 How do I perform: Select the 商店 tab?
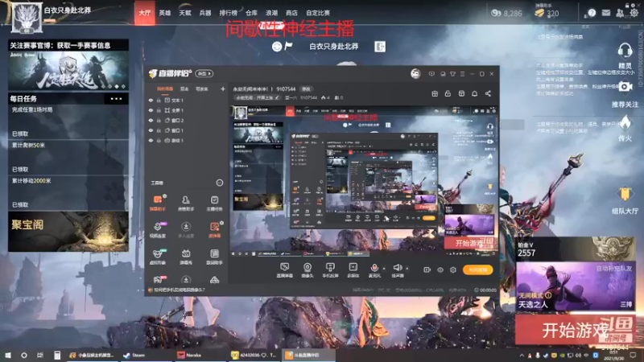click(x=291, y=13)
